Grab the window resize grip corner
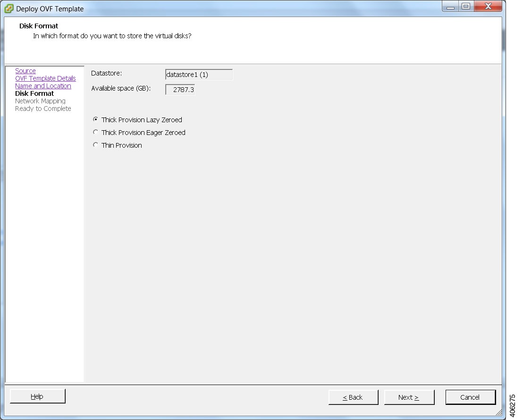Viewport: 523px width, 420px height. [x=498, y=412]
